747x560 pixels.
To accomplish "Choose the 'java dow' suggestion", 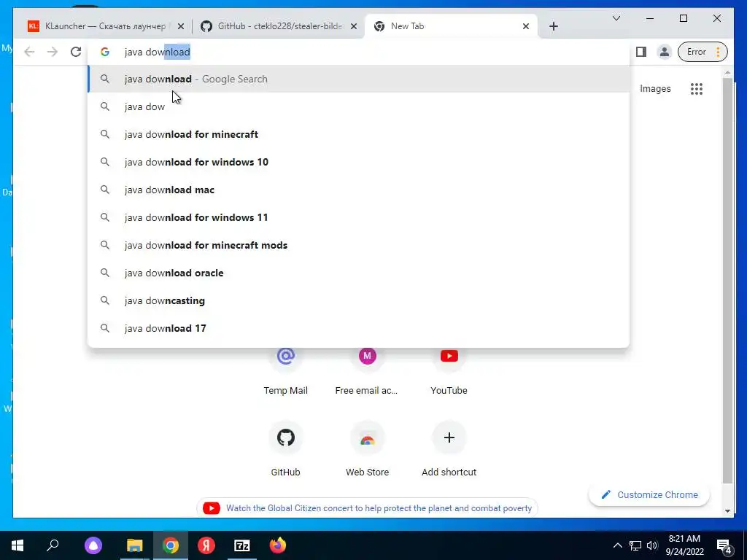I will [358, 106].
